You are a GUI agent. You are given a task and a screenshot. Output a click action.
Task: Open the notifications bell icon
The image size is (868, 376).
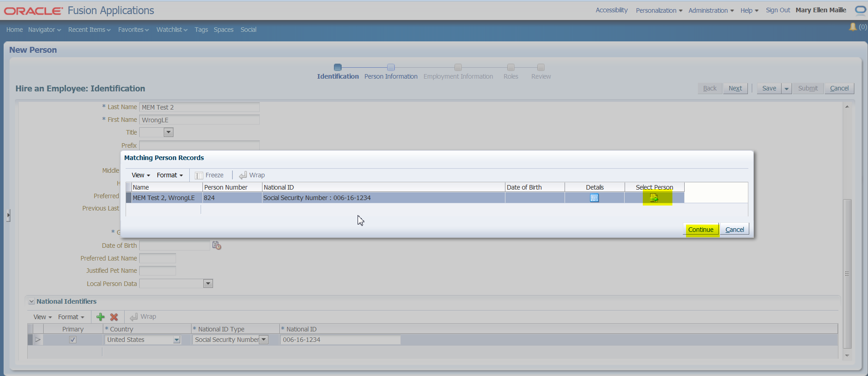pos(853,27)
